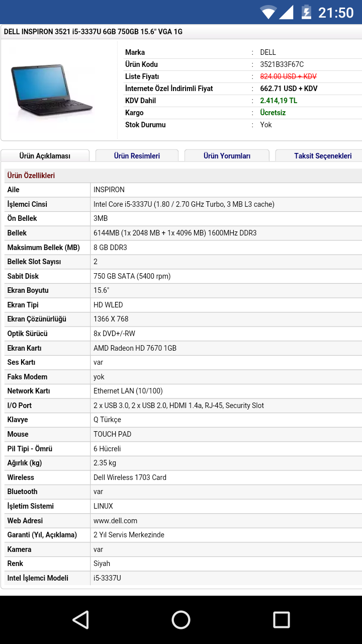Open the Ürün Yorumları tab
Viewport: 362px width, 644px height.
227,156
